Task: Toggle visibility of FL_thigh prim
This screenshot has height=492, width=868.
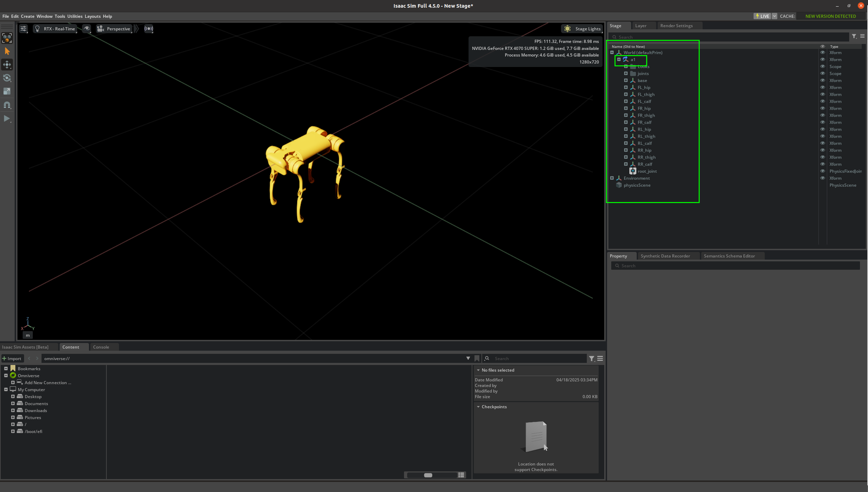Action: (823, 95)
